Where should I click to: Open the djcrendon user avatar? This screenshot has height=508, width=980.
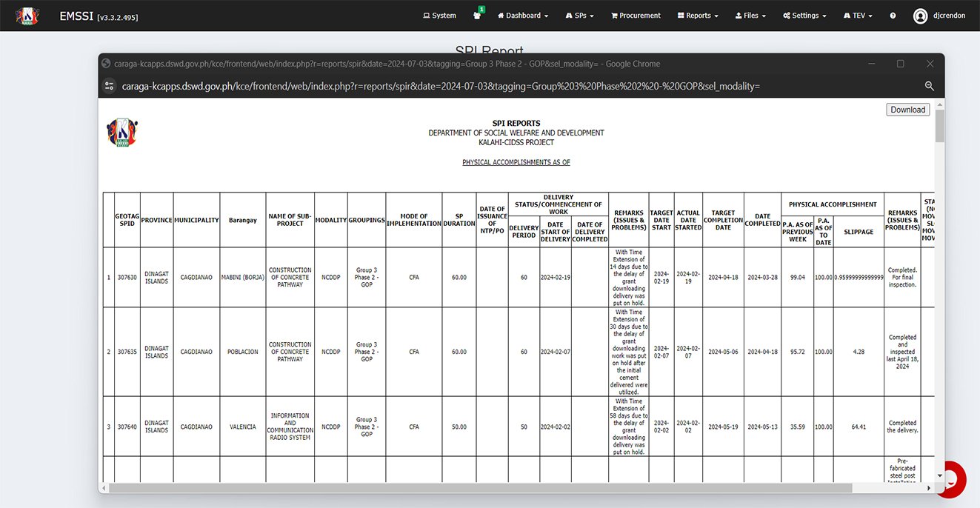click(x=919, y=16)
